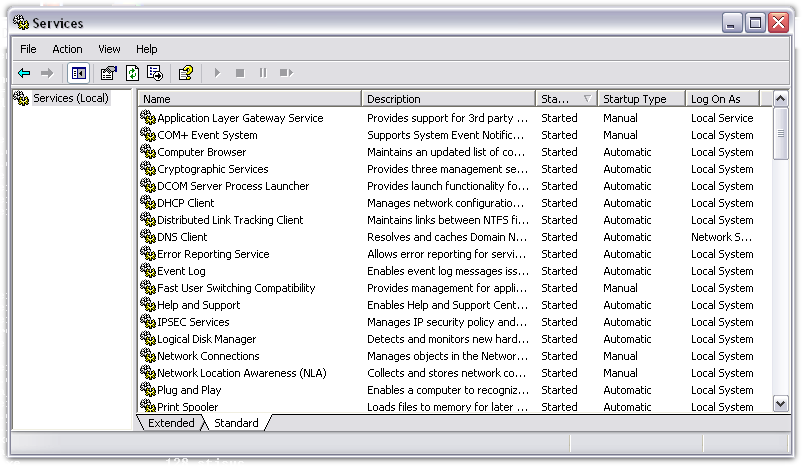The width and height of the screenshot is (802, 466).
Task: Sort by the Log On As column header
Action: [723, 99]
